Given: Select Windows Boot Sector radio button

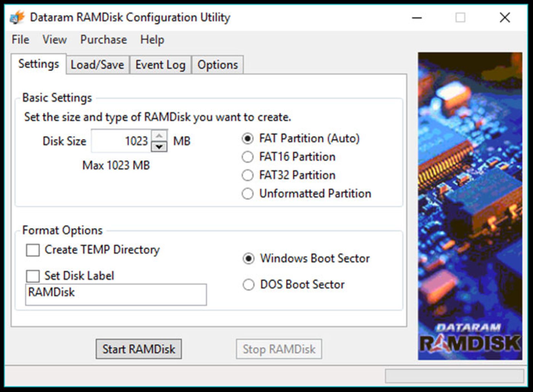Looking at the screenshot, I should (248, 259).
